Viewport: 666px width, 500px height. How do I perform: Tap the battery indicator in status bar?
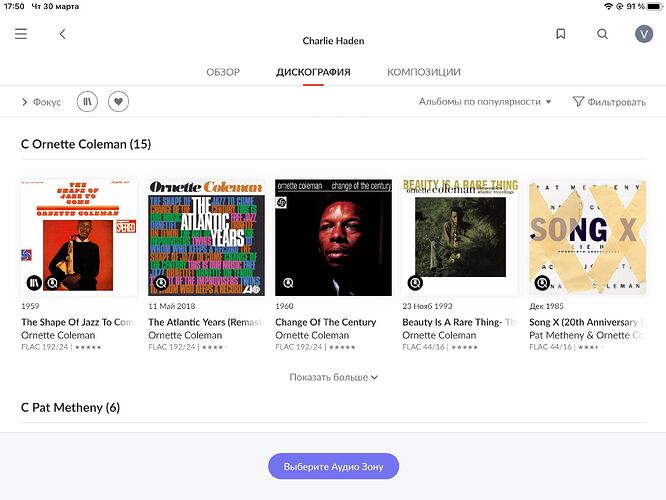coord(655,6)
